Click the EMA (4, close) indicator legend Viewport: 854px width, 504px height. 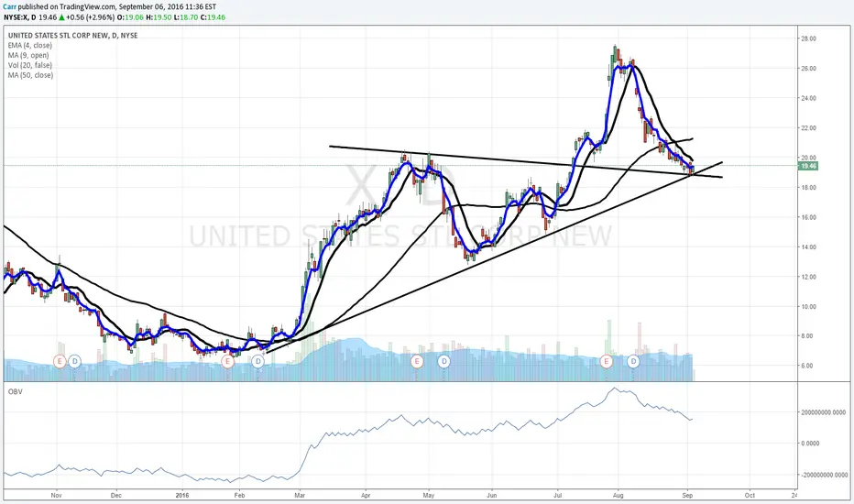pyautogui.click(x=30, y=45)
